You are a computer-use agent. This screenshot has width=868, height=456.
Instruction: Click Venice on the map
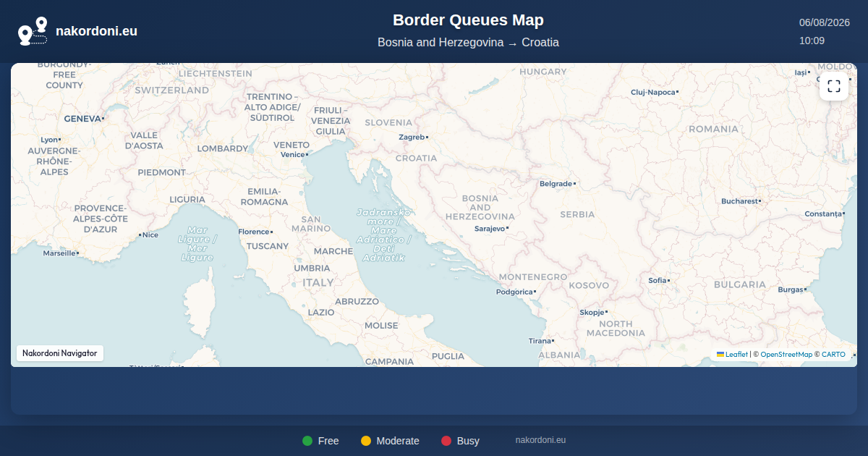[293, 155]
